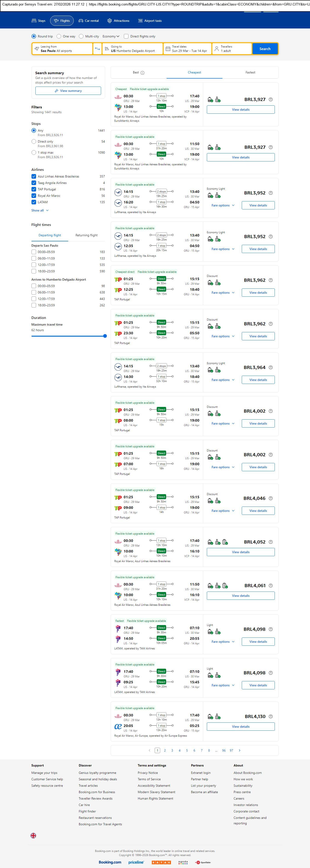Expand the airlines list with Show all
The width and height of the screenshot is (310, 868).
tap(40, 210)
